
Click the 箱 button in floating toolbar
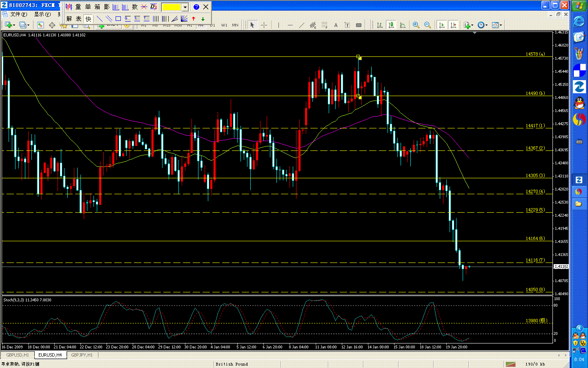point(97,7)
